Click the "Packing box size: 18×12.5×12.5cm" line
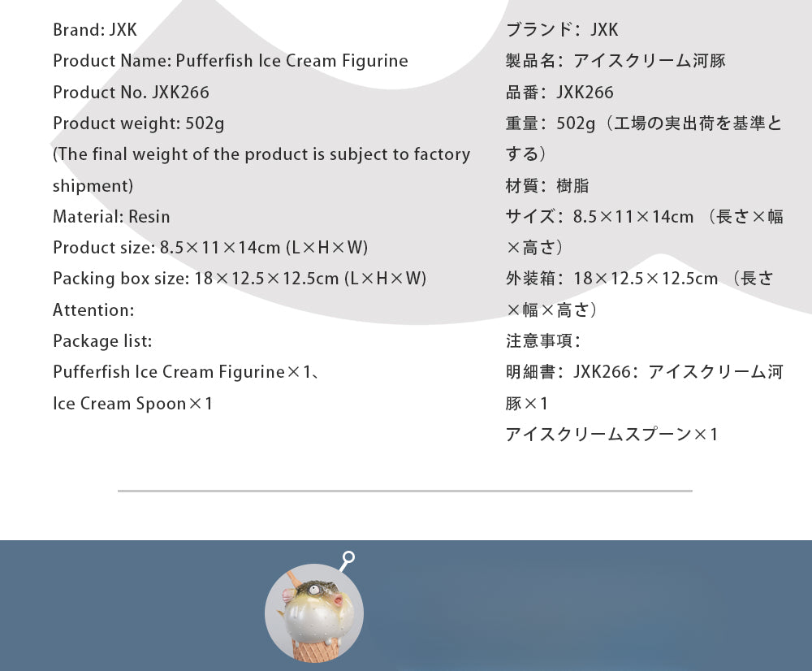The height and width of the screenshot is (671, 812). click(x=240, y=279)
